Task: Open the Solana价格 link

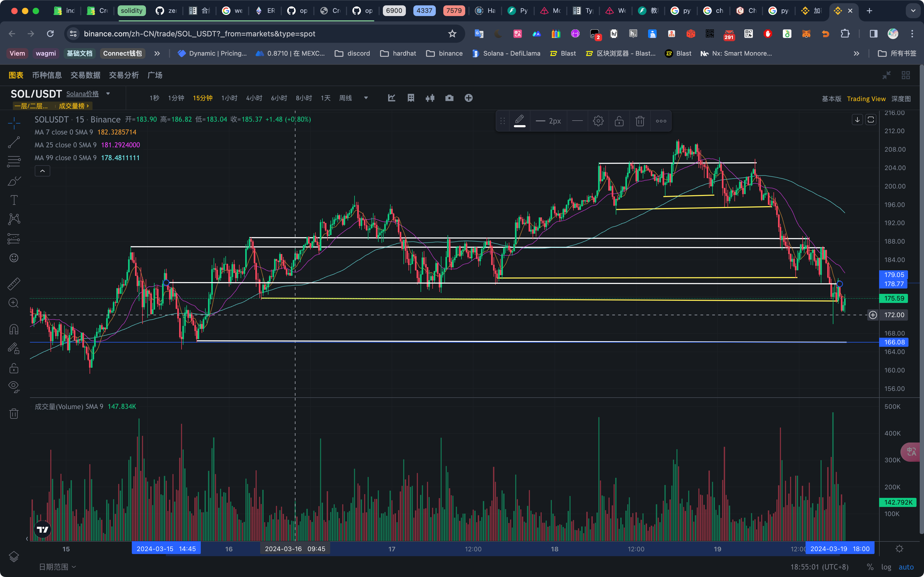Action: [x=82, y=94]
